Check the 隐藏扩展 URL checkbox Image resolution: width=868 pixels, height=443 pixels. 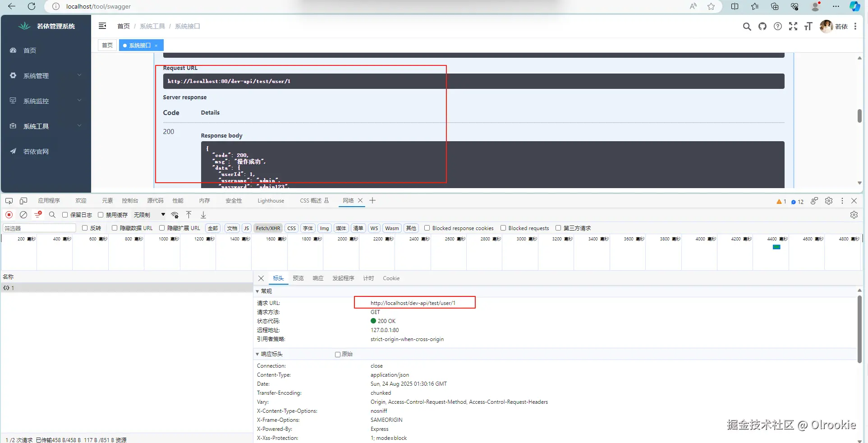click(x=162, y=228)
